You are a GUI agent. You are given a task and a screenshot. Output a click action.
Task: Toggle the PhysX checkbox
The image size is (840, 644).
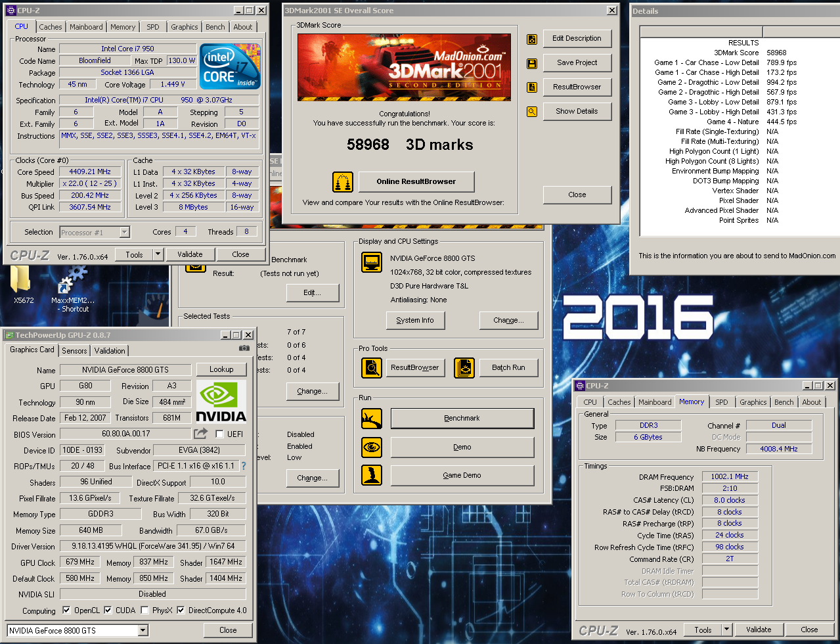tap(144, 610)
